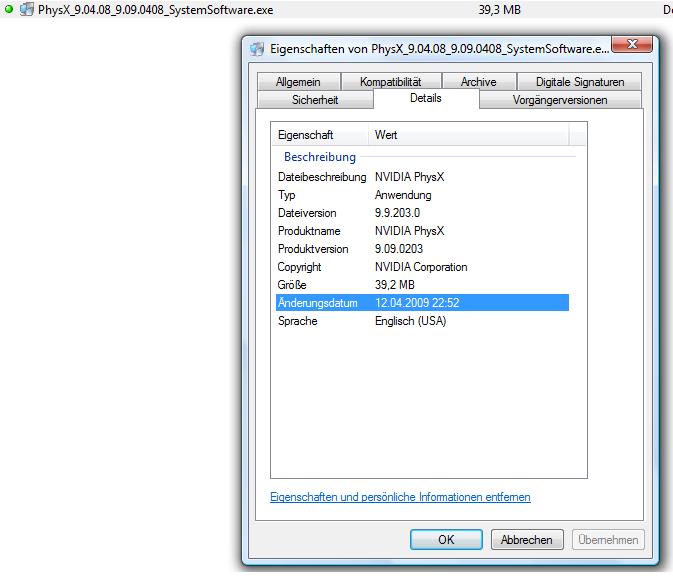Image resolution: width=673 pixels, height=585 pixels.
Task: Close the Eigenschaften dialog with X button
Action: tap(632, 44)
